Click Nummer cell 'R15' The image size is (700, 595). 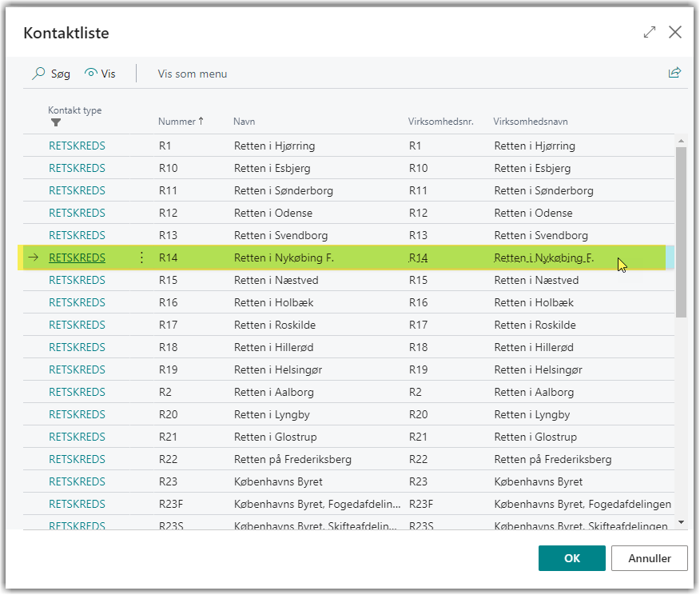pos(169,280)
